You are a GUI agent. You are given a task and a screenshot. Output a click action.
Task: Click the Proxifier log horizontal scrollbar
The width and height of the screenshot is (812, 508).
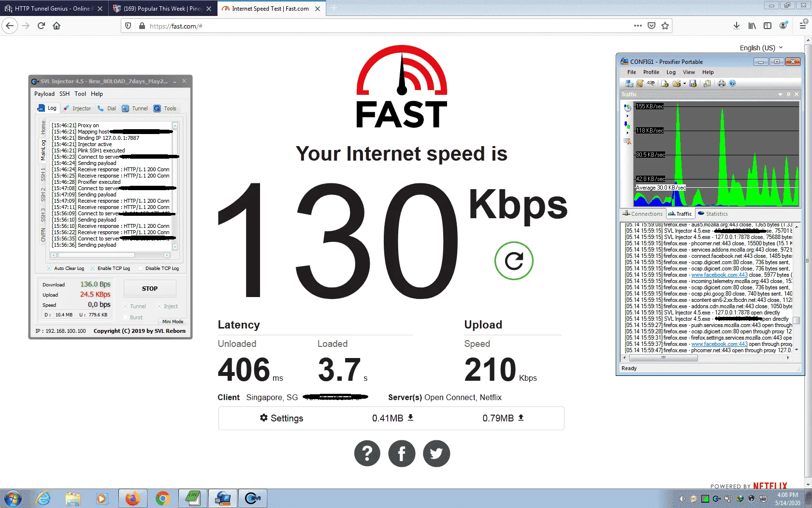707,358
